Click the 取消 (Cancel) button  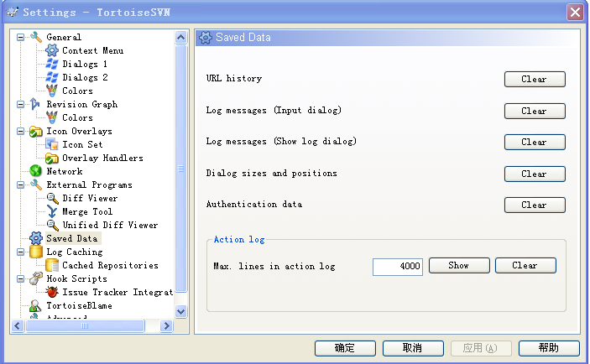[x=413, y=348]
